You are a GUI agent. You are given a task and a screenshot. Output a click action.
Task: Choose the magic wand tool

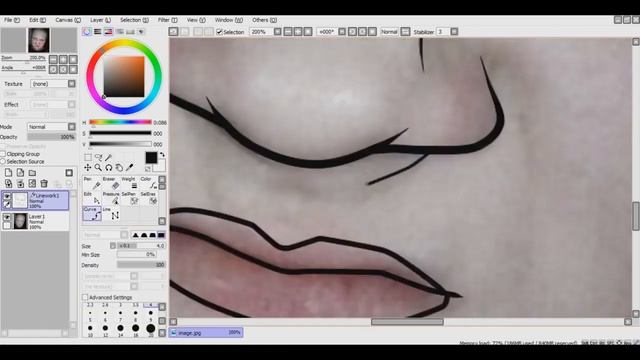pos(109,158)
